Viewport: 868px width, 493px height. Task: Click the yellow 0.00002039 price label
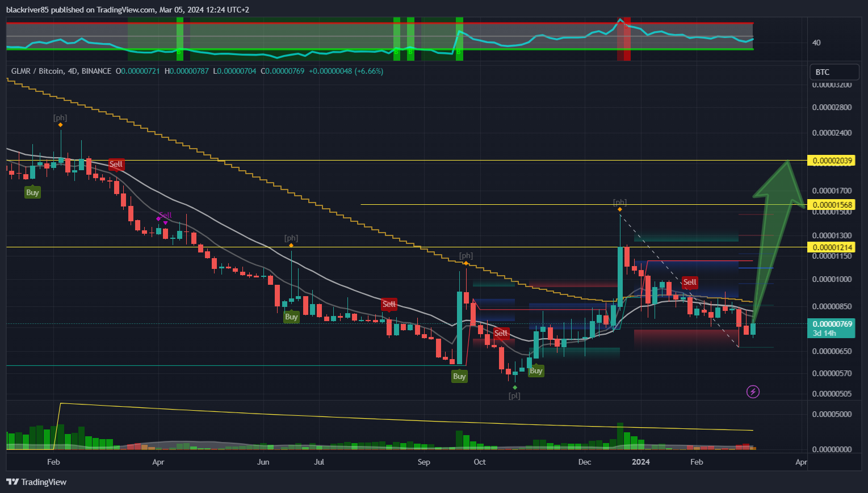point(832,161)
